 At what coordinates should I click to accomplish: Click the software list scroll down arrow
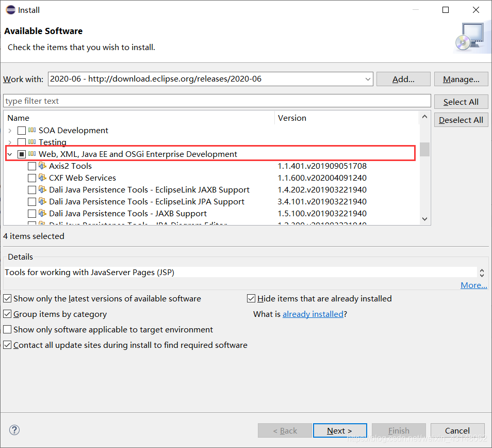[x=424, y=219]
